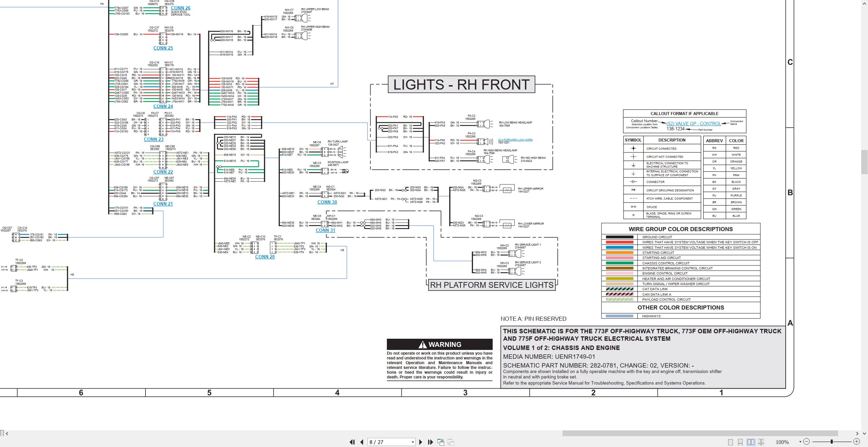Click the RH PLATFORM SERVICE LIGHTS label
Viewport: 868px width, 447px height.
(x=492, y=285)
